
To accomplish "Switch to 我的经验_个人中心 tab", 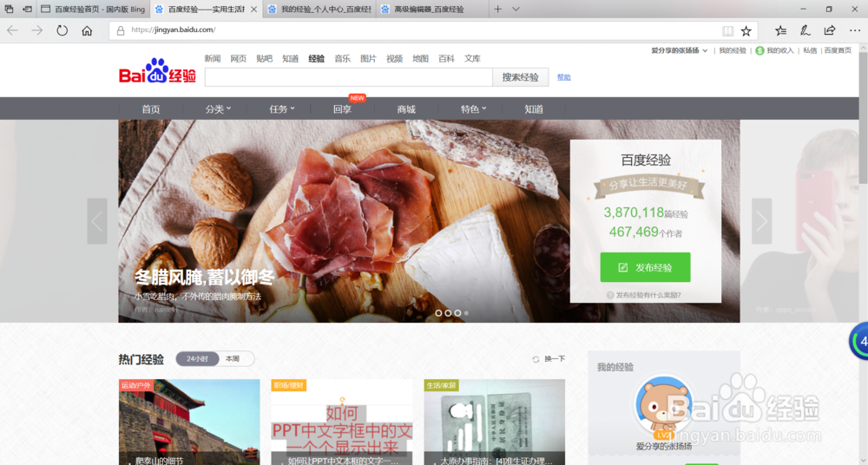I will [x=319, y=9].
